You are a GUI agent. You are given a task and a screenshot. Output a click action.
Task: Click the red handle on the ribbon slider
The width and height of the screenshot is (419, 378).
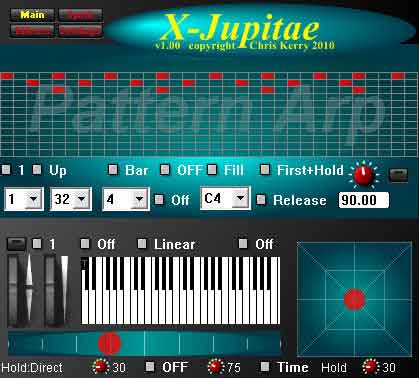pos(109,343)
